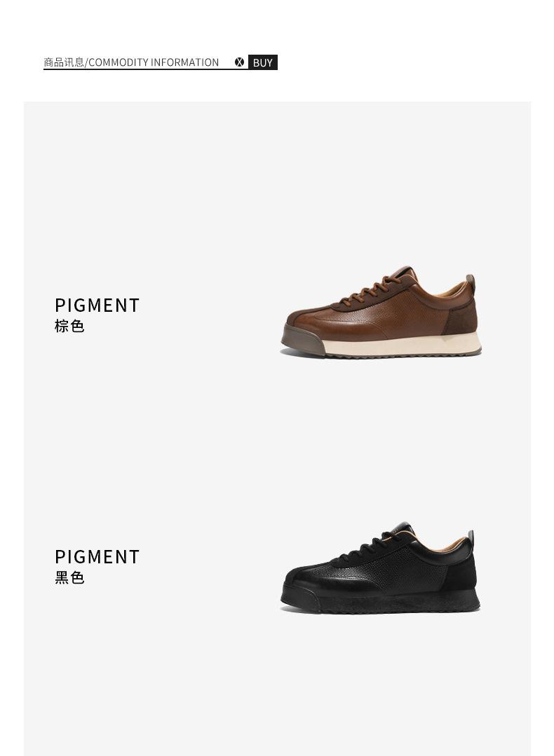Click the brown shoe's laces
The height and width of the screenshot is (756, 554).
tap(370, 291)
